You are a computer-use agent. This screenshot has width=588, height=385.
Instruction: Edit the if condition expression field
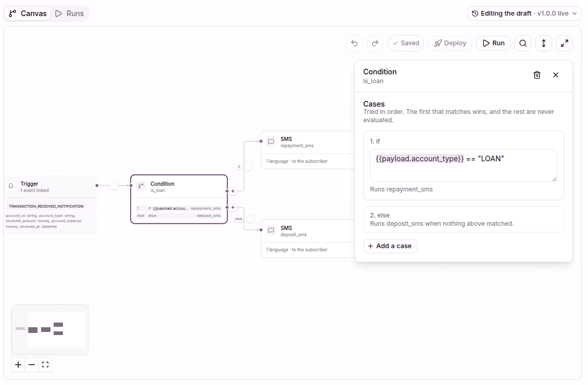coord(464,165)
